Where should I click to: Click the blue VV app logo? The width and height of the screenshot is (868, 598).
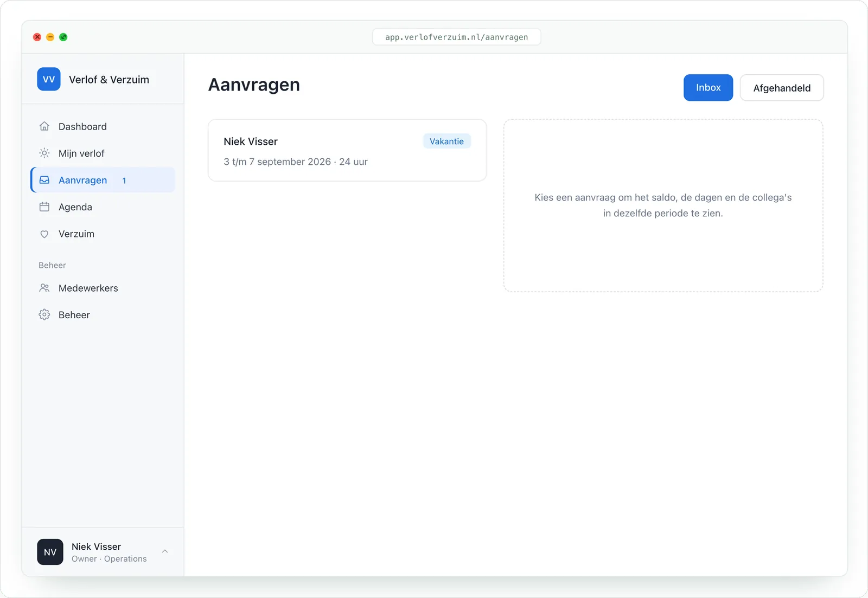tap(49, 79)
